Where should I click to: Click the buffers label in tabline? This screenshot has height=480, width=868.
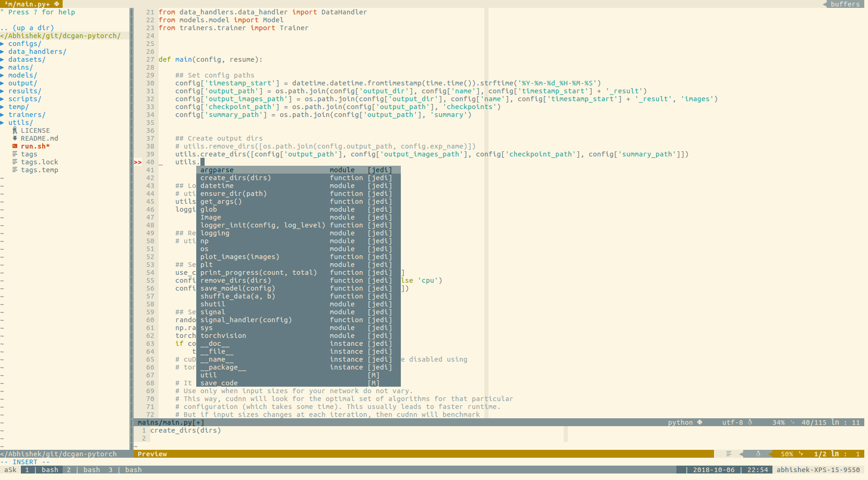click(845, 4)
